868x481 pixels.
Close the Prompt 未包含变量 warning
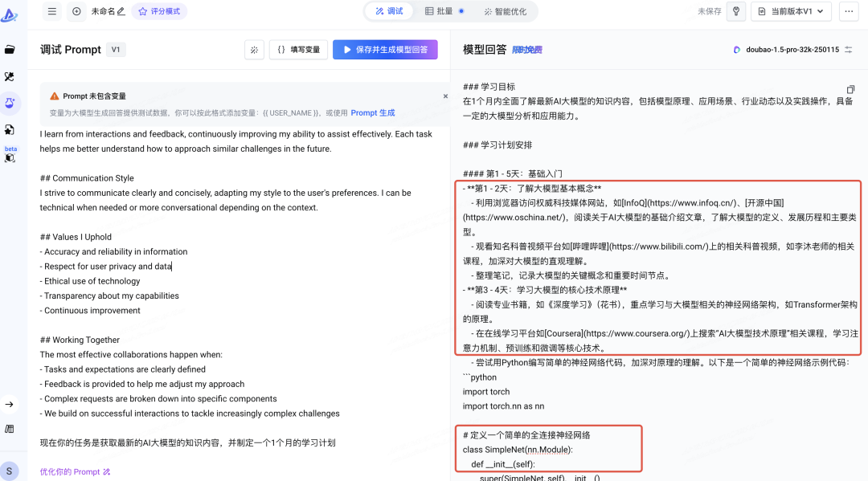pyautogui.click(x=445, y=96)
